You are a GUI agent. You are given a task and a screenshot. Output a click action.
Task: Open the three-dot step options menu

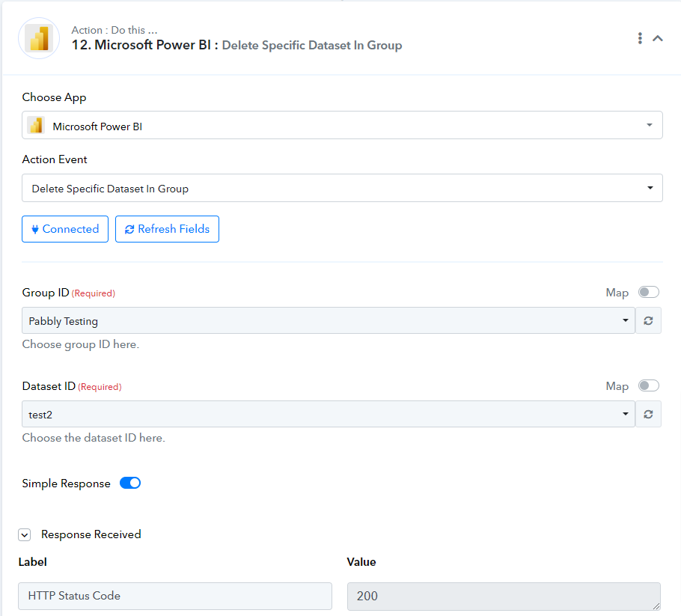coord(640,38)
